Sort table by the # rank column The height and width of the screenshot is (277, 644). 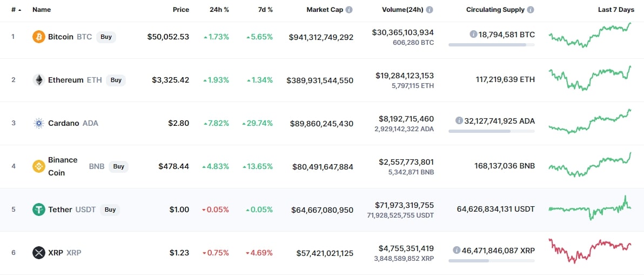(16, 10)
